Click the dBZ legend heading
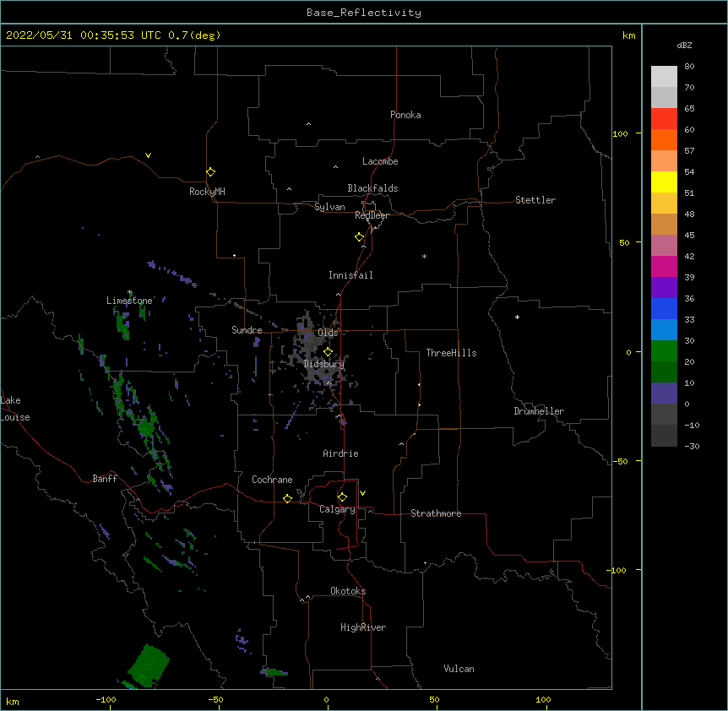728x711 pixels. pyautogui.click(x=684, y=45)
